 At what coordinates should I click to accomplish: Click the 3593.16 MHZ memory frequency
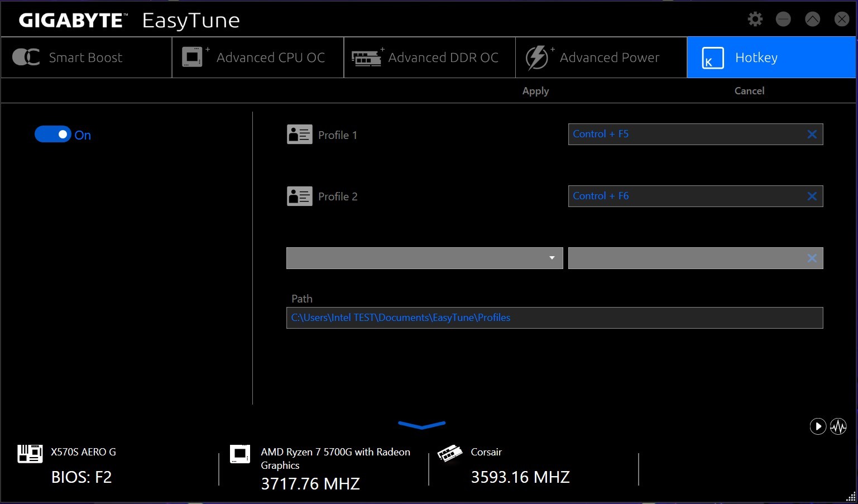(x=520, y=477)
